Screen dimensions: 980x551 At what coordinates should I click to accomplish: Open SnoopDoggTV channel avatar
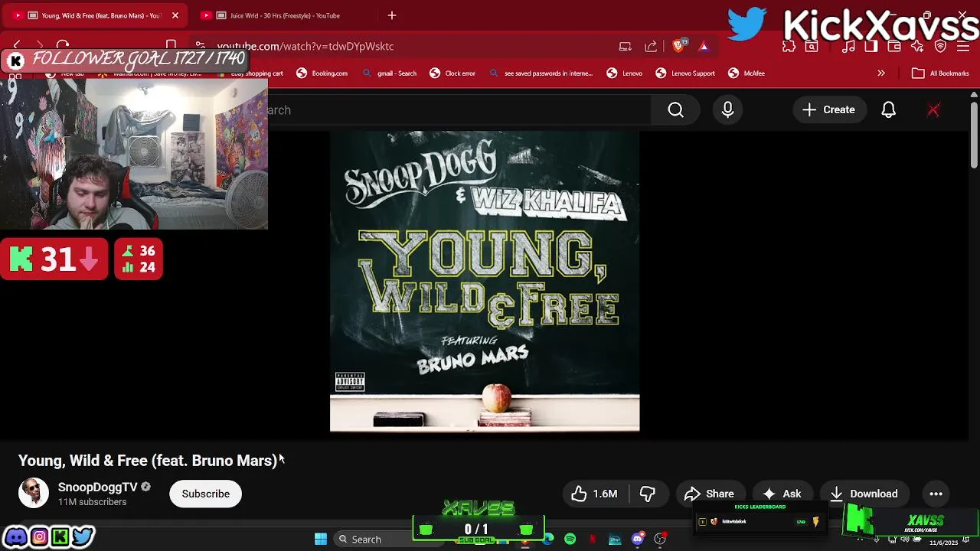(x=34, y=494)
